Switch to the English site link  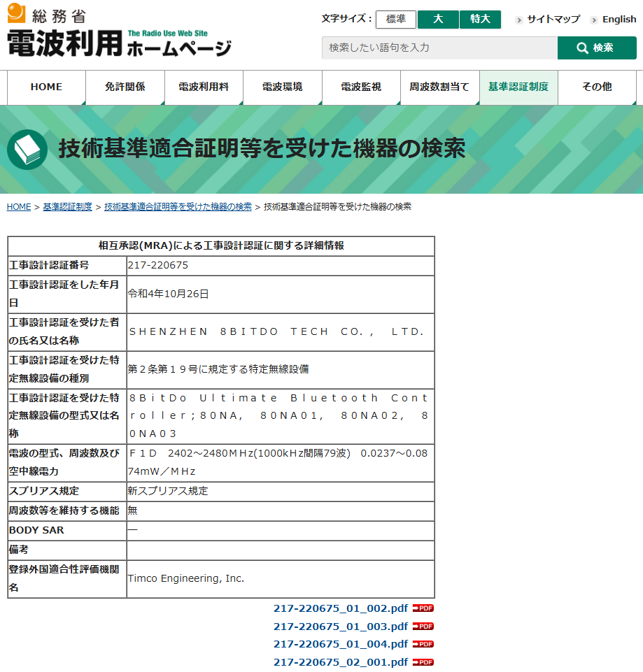[619, 20]
